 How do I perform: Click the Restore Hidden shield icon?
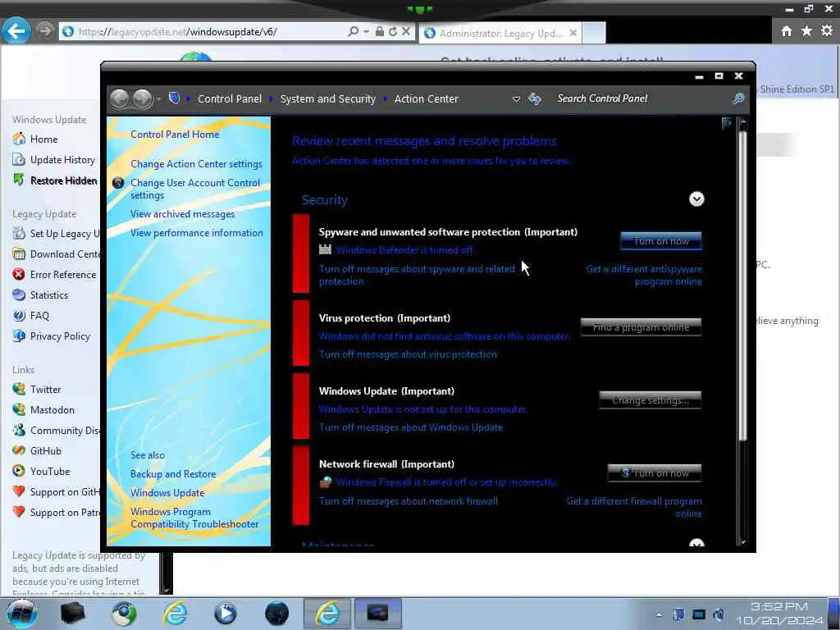click(x=19, y=180)
